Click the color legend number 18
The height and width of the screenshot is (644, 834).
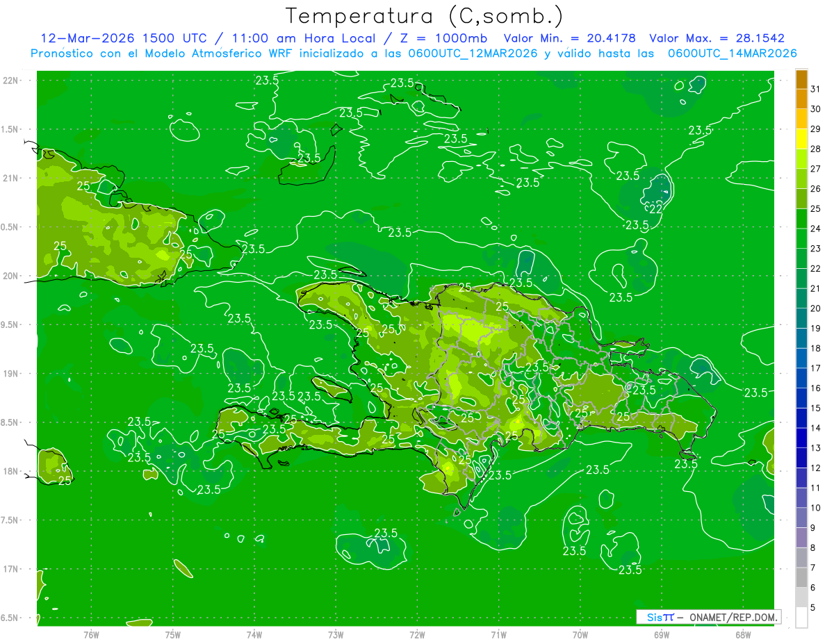[816, 348]
